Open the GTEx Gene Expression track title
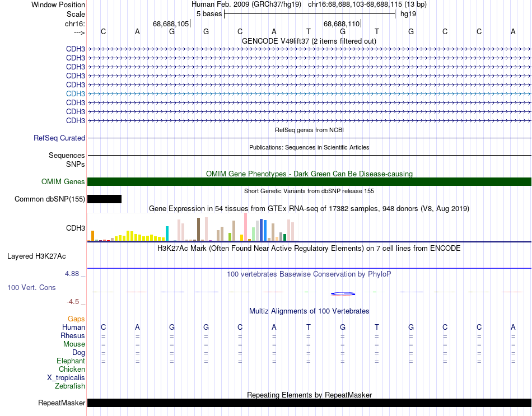 (309, 209)
